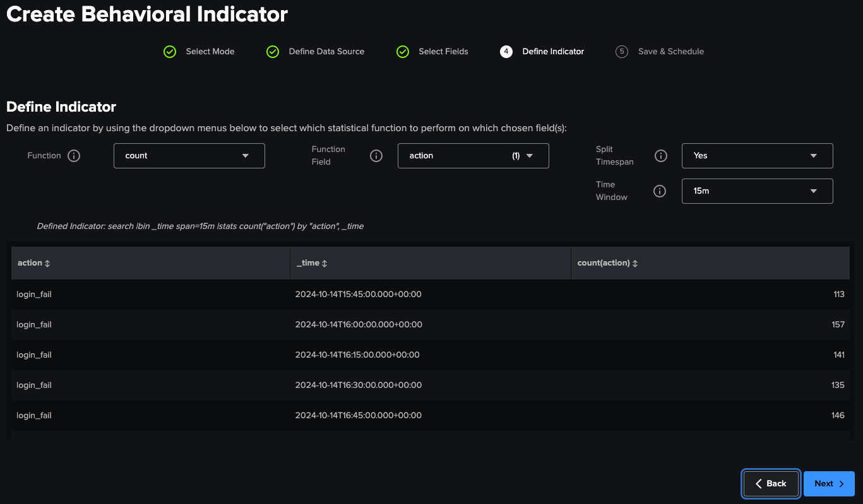The width and height of the screenshot is (863, 504).
Task: Click the Select Mode green checkmark icon
Action: 170,52
